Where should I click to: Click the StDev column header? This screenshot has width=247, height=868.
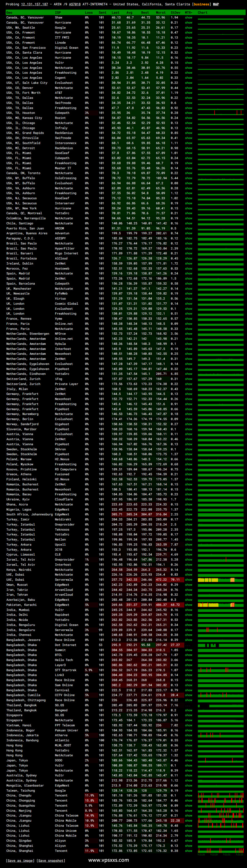[x=175, y=12]
